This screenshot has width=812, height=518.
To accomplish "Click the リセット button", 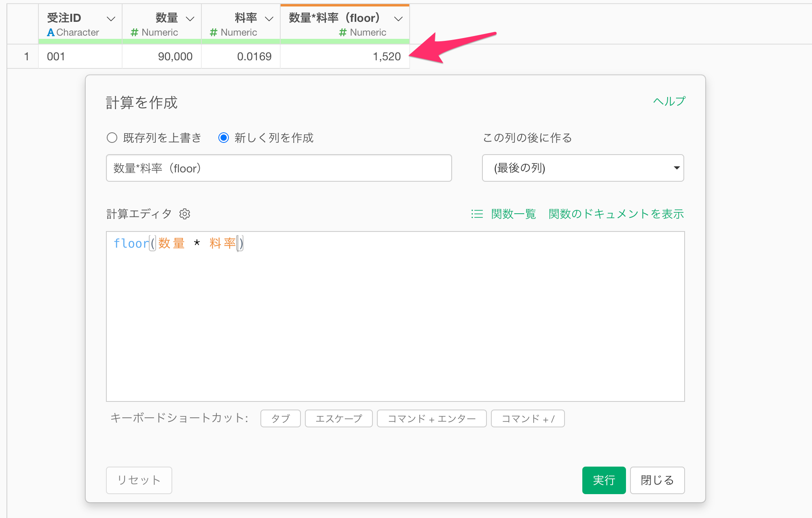I will [139, 480].
